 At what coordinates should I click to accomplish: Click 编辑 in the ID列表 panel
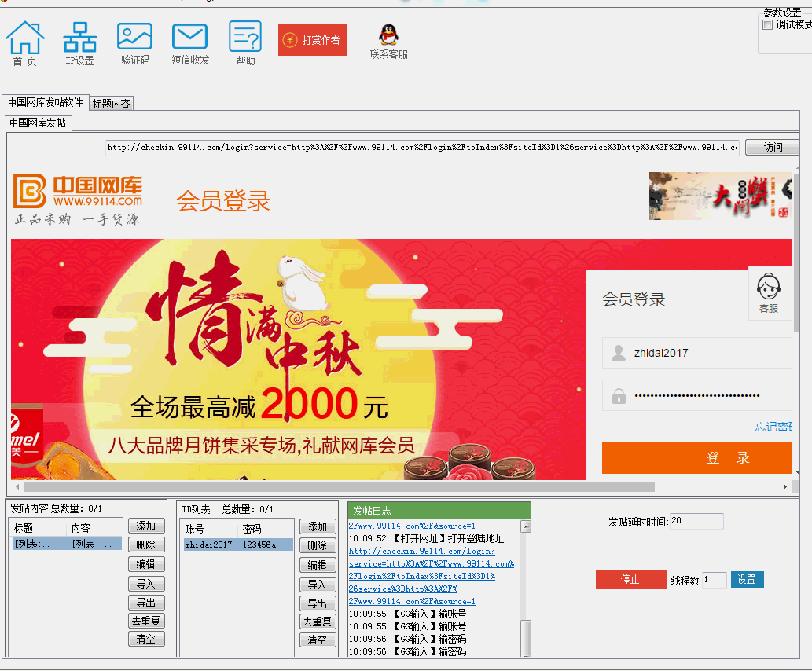click(x=318, y=565)
